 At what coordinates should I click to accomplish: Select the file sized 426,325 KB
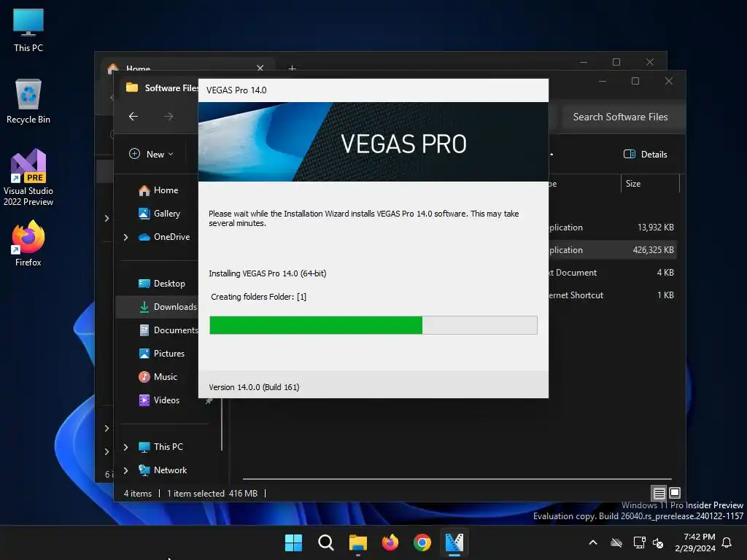[612, 249]
